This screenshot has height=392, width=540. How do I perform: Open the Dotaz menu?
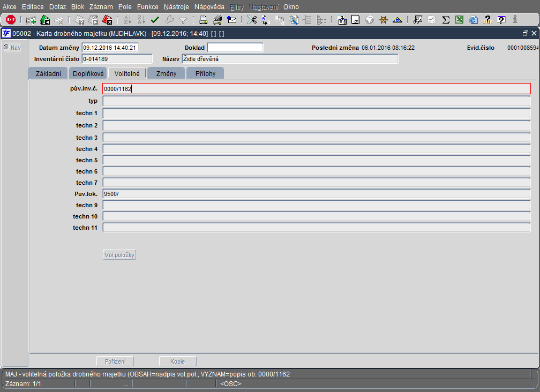click(x=57, y=7)
